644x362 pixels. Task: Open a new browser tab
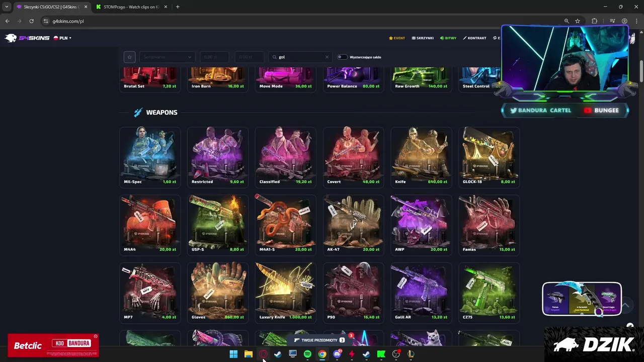(178, 7)
